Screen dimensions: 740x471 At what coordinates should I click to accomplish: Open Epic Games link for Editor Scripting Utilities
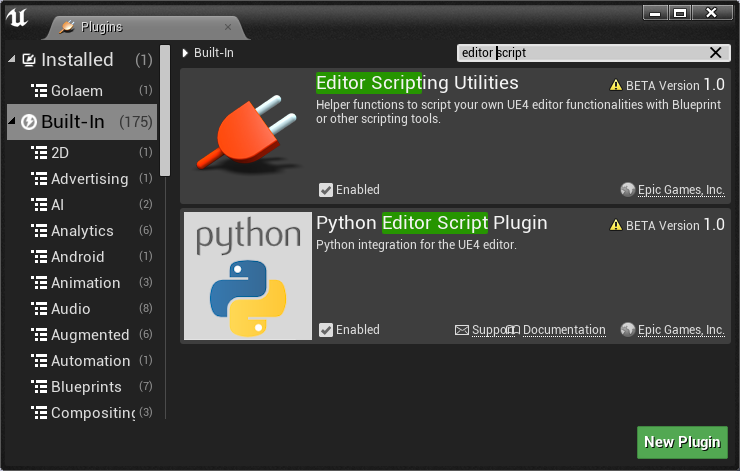point(681,190)
